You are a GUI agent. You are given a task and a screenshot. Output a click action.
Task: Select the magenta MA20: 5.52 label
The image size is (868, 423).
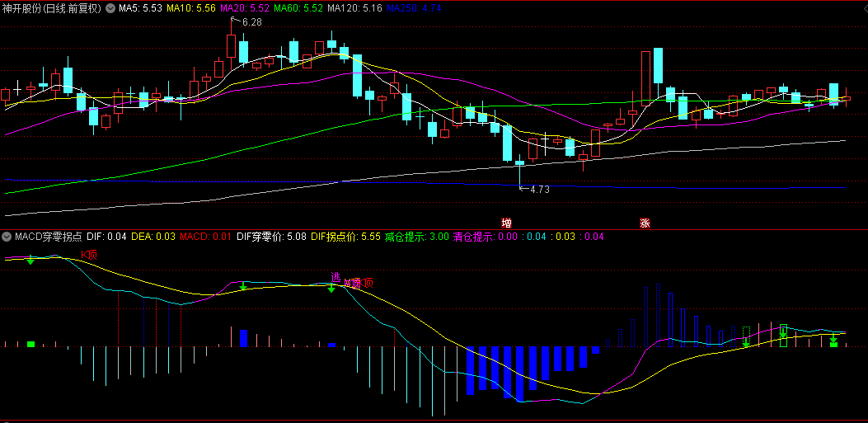click(x=245, y=8)
